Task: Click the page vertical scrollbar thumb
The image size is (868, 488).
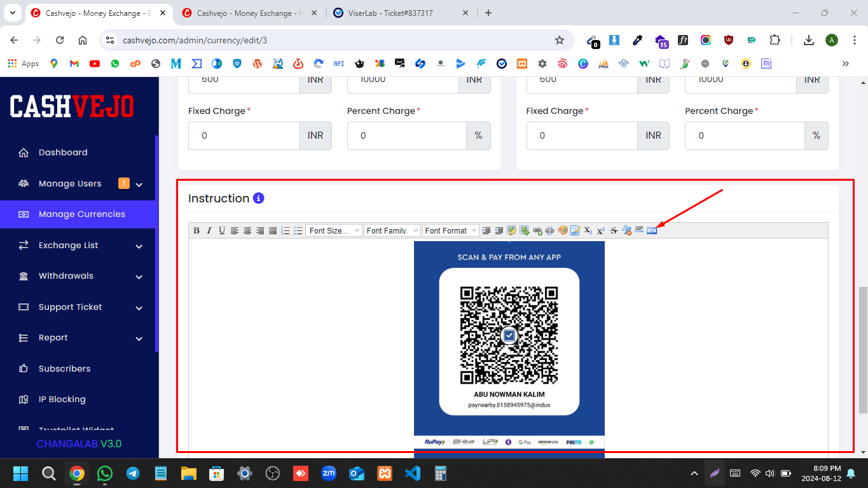Action: [x=863, y=350]
